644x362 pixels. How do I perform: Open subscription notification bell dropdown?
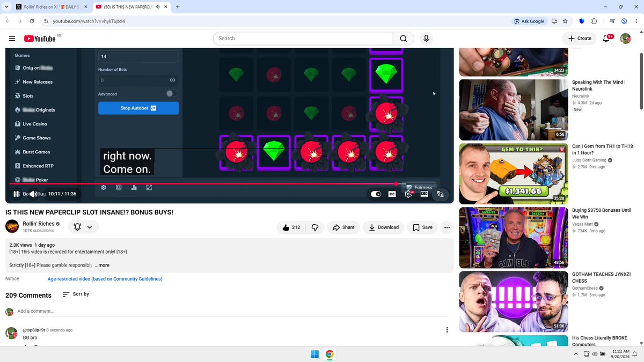[x=83, y=227]
